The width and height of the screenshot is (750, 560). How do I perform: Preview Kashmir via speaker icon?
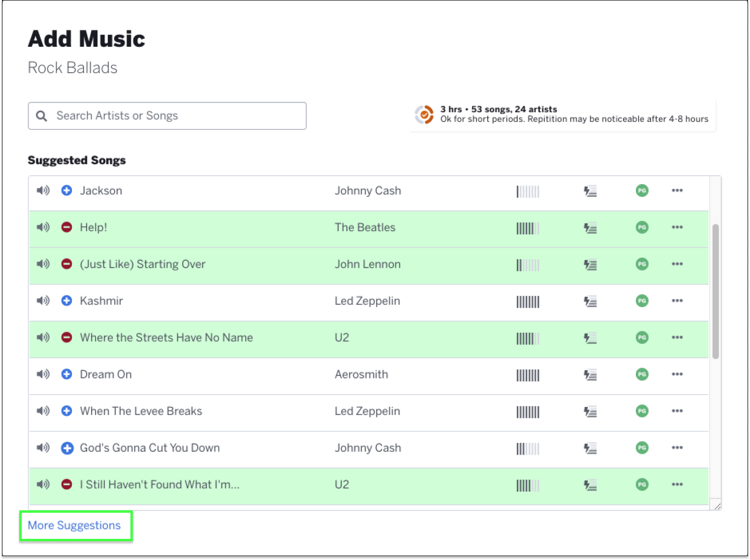[43, 301]
